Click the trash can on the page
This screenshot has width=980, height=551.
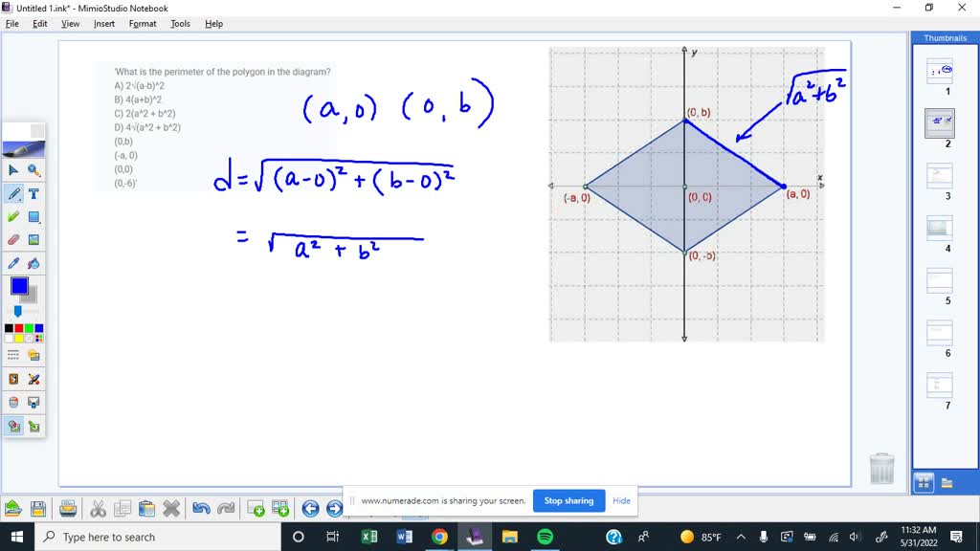tap(881, 469)
